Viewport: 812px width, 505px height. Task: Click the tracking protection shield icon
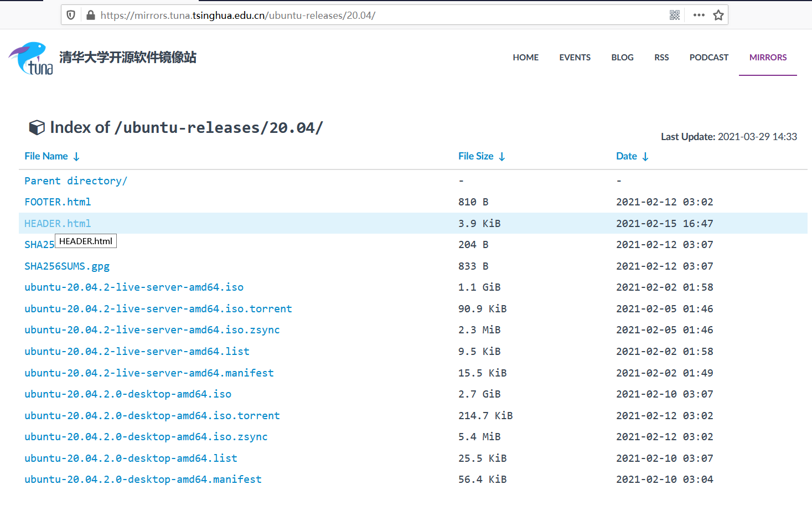[x=71, y=15]
